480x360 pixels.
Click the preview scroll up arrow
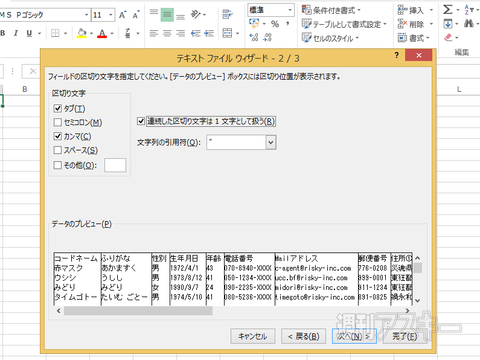(418, 258)
